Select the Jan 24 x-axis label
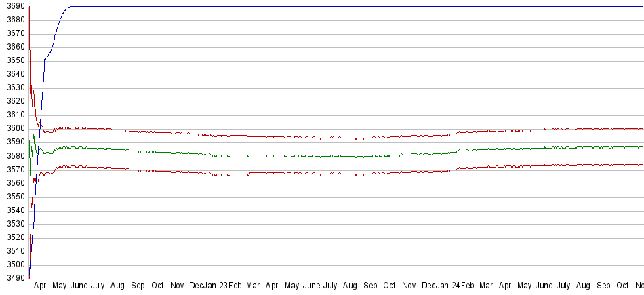 (446, 286)
